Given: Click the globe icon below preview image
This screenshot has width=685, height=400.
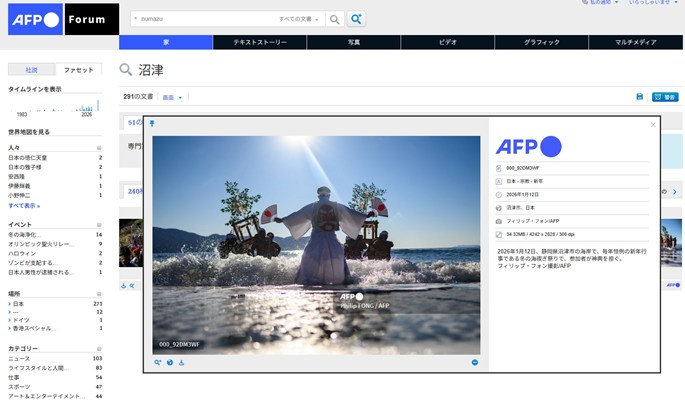Looking at the screenshot, I should (170, 362).
